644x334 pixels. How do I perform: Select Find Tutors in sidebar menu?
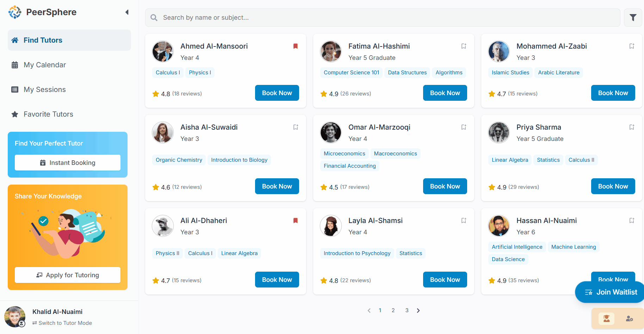pos(43,40)
